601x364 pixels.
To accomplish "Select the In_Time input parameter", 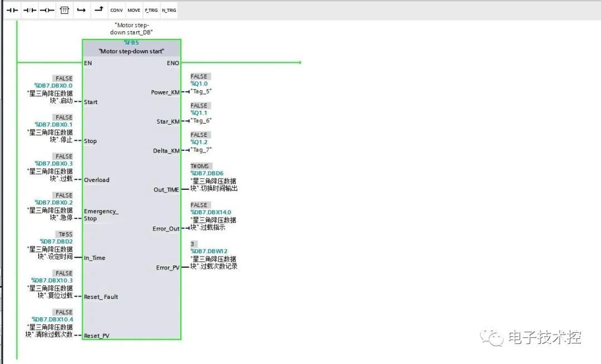I will [x=95, y=258].
